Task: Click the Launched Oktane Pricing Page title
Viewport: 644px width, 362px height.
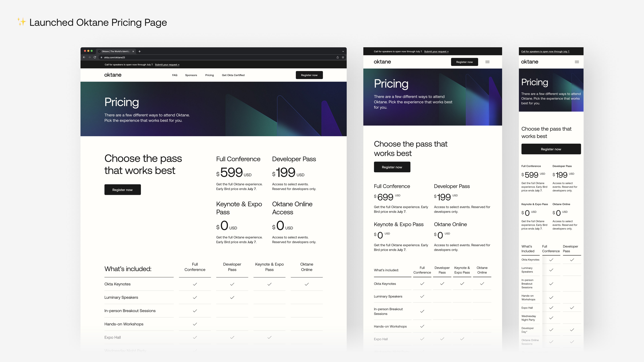Action: [x=98, y=22]
